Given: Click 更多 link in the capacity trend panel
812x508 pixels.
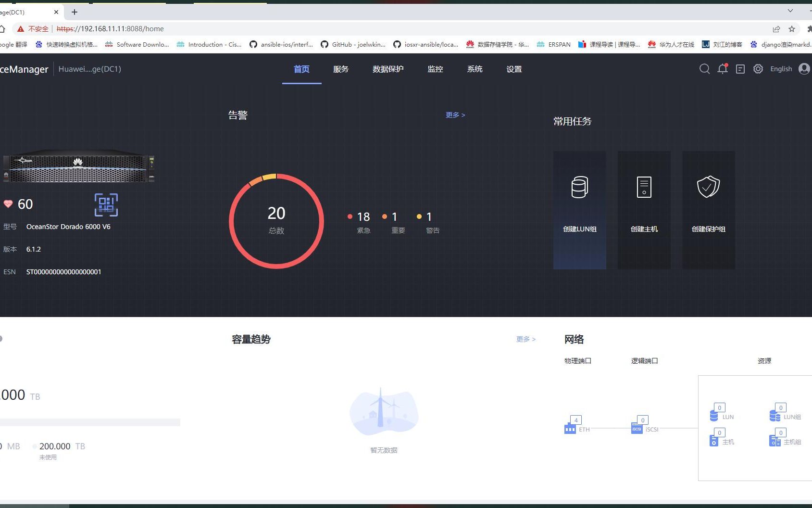Looking at the screenshot, I should click(525, 339).
